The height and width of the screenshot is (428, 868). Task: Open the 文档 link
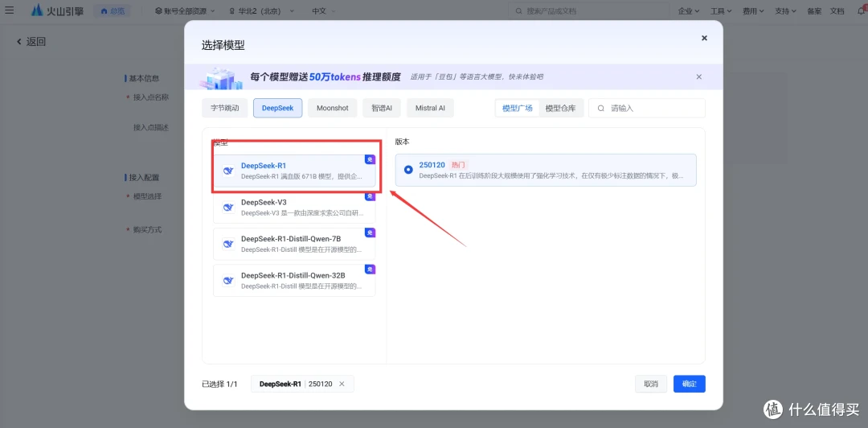click(837, 10)
